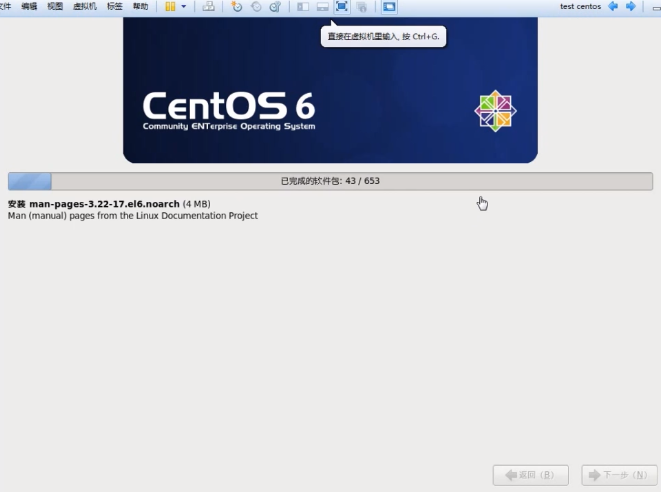Click the 已完成的软件包 43 / 653 label
Screen dimensions: 661x492
(330, 181)
